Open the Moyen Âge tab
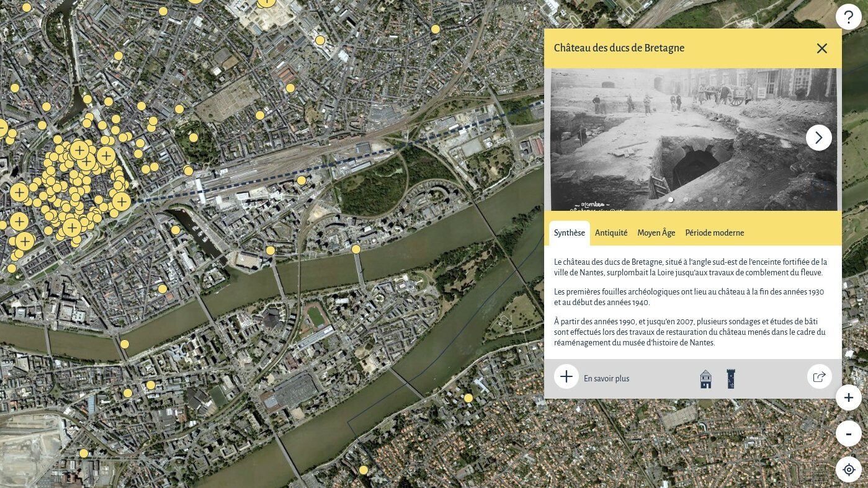This screenshot has height=488, width=868. [x=656, y=233]
